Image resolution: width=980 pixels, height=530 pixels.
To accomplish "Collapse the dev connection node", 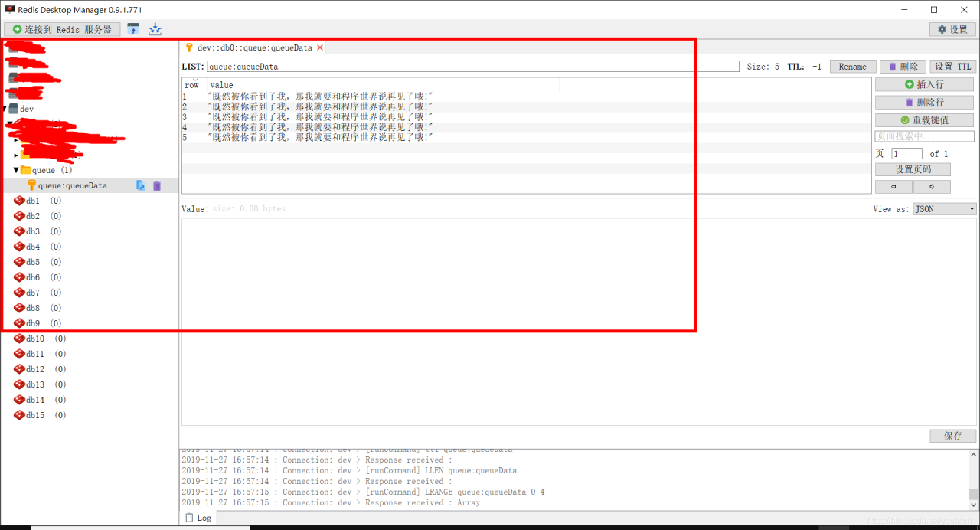I will 5,109.
